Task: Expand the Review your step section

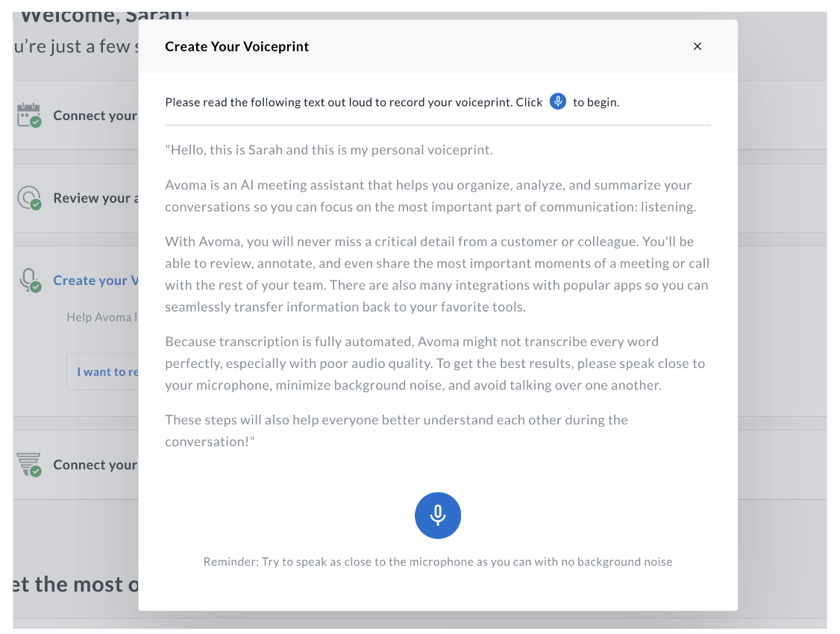Action: [93, 198]
